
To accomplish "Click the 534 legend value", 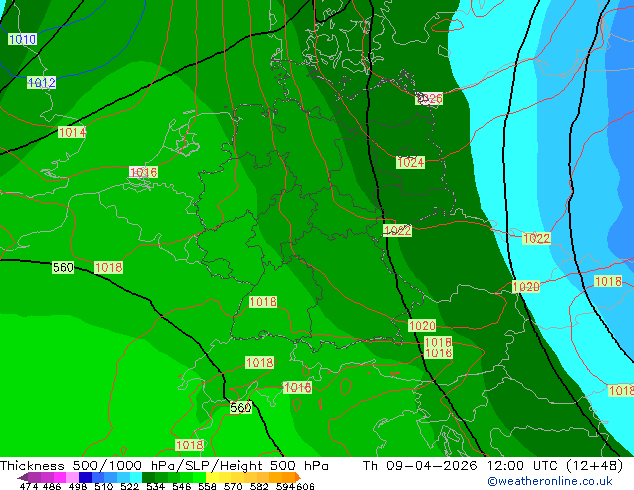I will coord(155,486).
